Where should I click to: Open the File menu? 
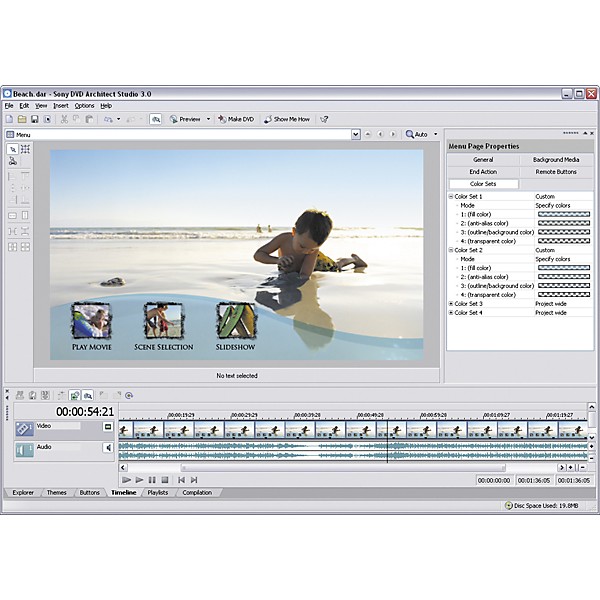click(9, 106)
